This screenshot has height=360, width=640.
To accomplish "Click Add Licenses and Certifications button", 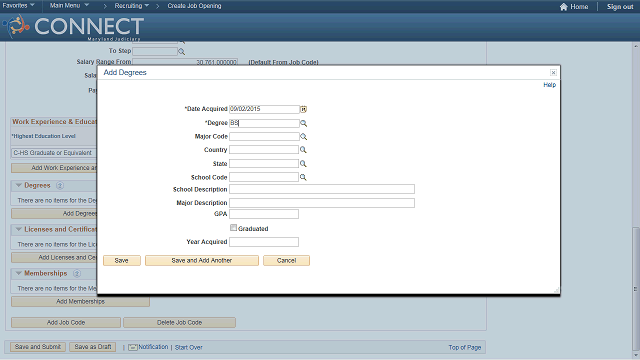I will click(54, 258).
